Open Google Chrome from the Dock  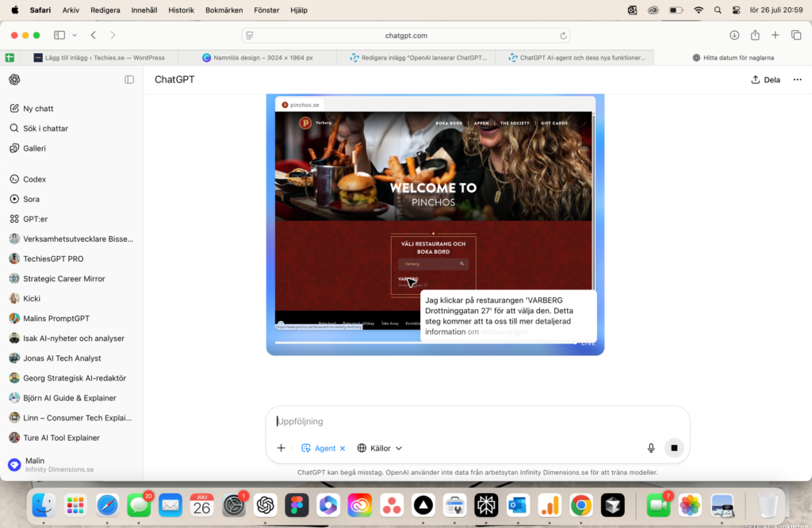tap(581, 505)
